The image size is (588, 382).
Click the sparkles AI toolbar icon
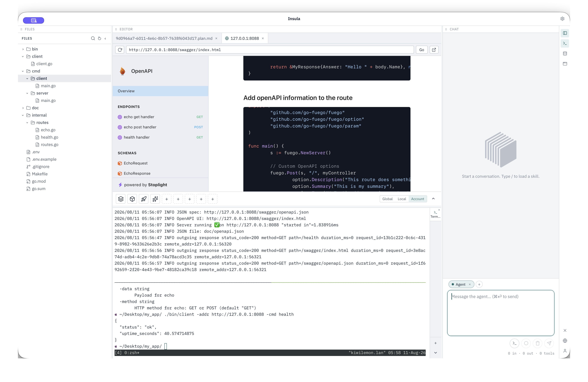[155, 199]
